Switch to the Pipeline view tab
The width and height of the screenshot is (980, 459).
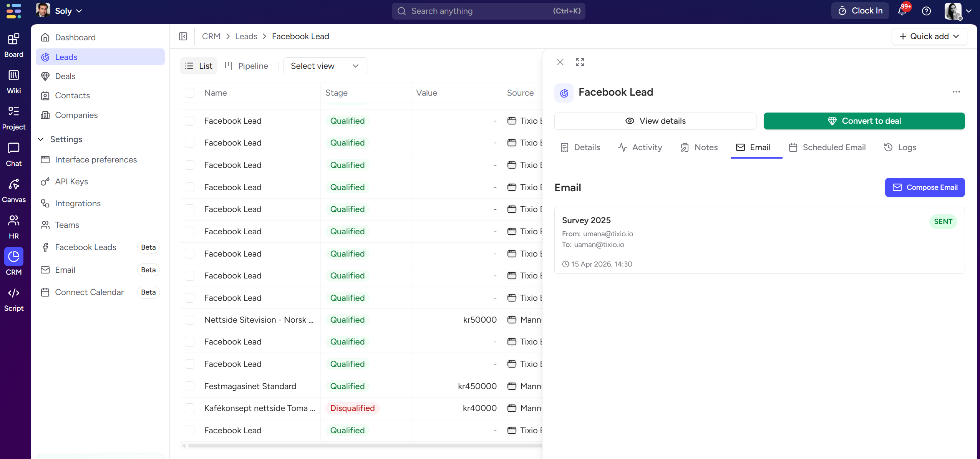tap(246, 66)
